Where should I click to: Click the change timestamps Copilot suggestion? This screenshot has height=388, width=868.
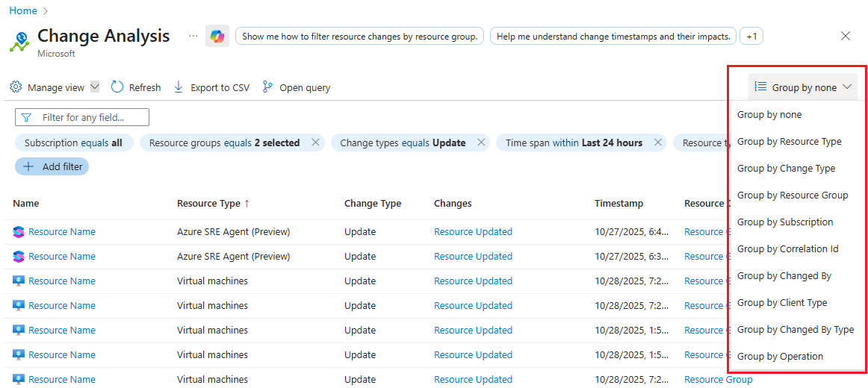click(613, 36)
